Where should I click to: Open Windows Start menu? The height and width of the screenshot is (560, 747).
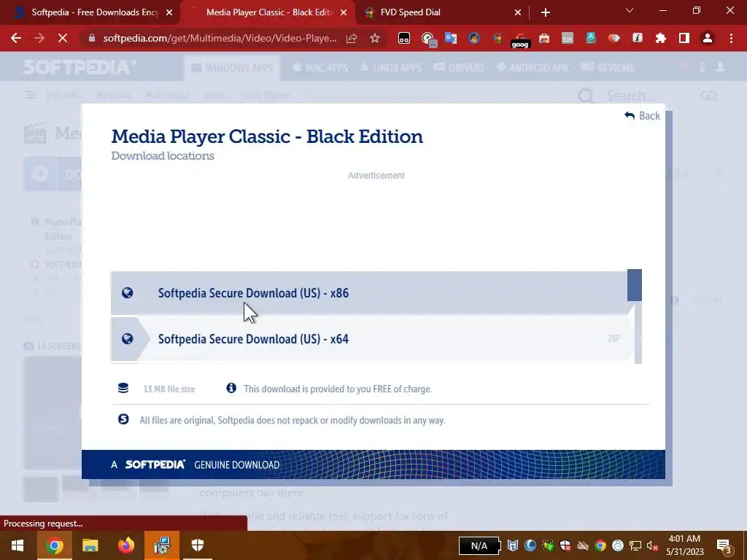pyautogui.click(x=18, y=545)
